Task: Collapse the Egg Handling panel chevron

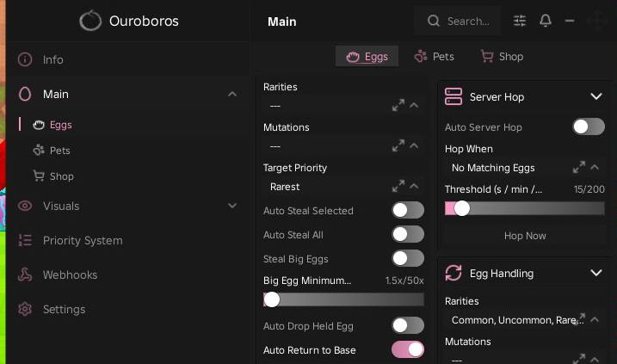Action: [x=596, y=273]
